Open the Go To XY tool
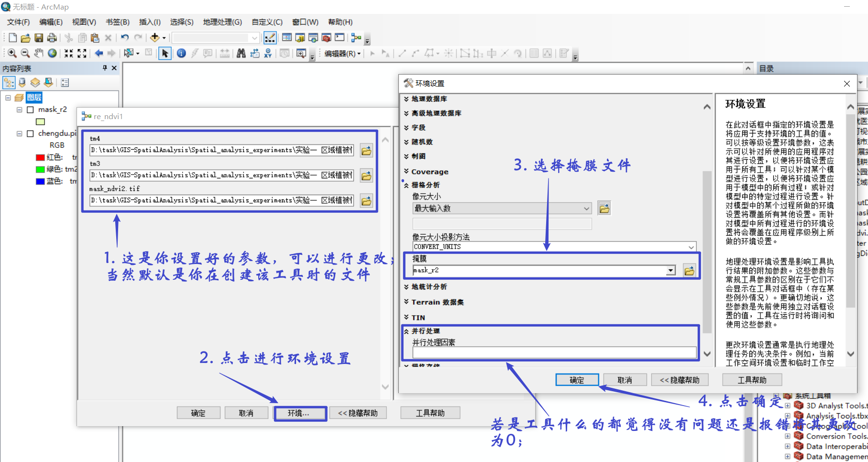 pyautogui.click(x=268, y=53)
